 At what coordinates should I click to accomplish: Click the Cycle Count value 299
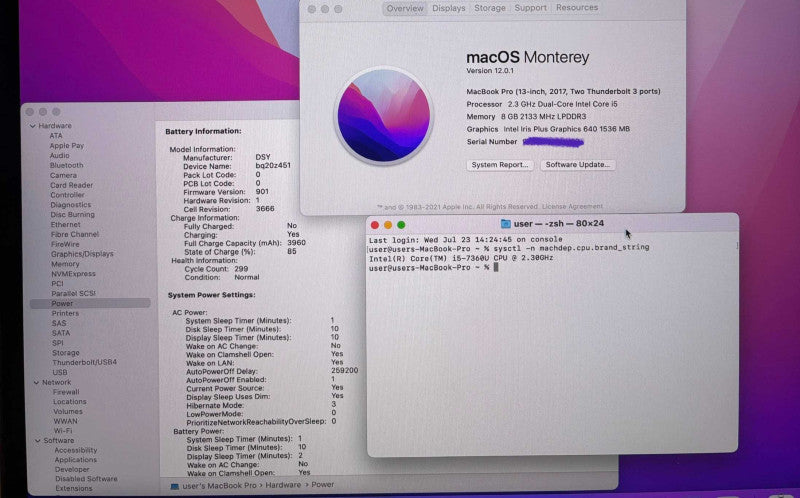(x=241, y=269)
